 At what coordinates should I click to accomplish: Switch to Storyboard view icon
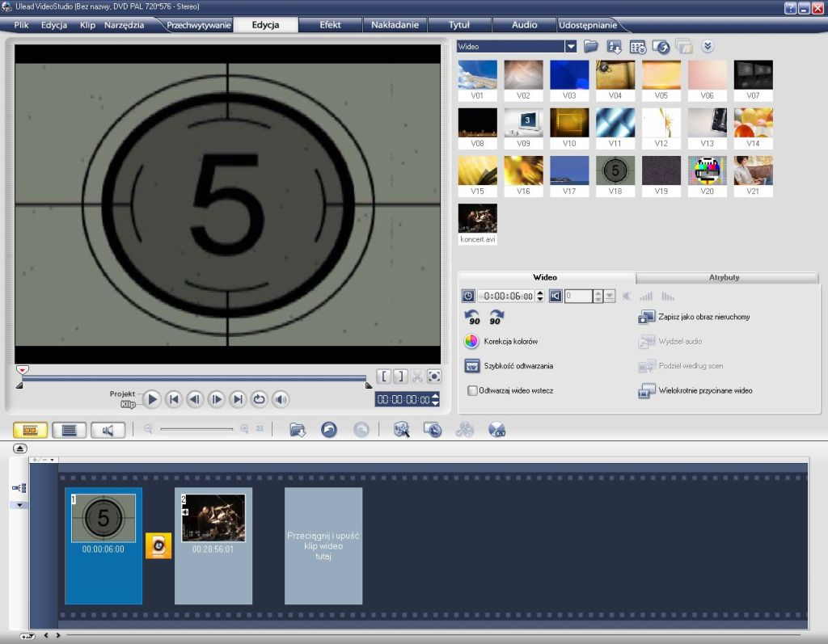(30, 429)
